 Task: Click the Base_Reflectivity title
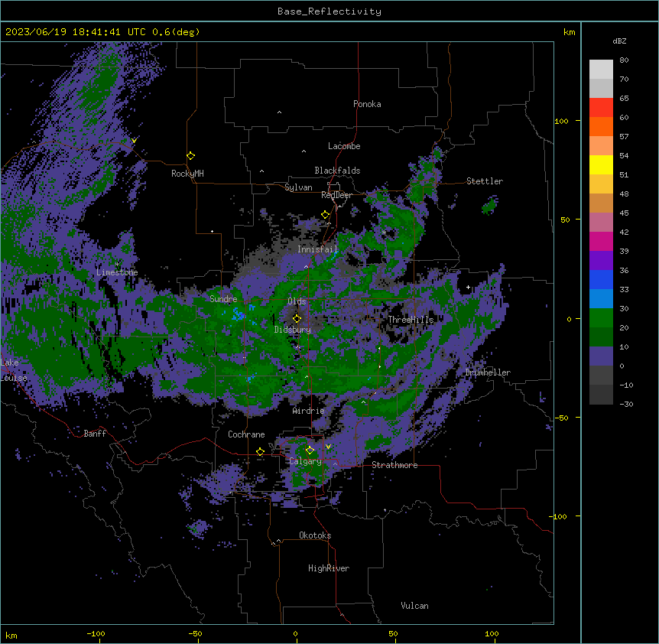[x=329, y=11]
